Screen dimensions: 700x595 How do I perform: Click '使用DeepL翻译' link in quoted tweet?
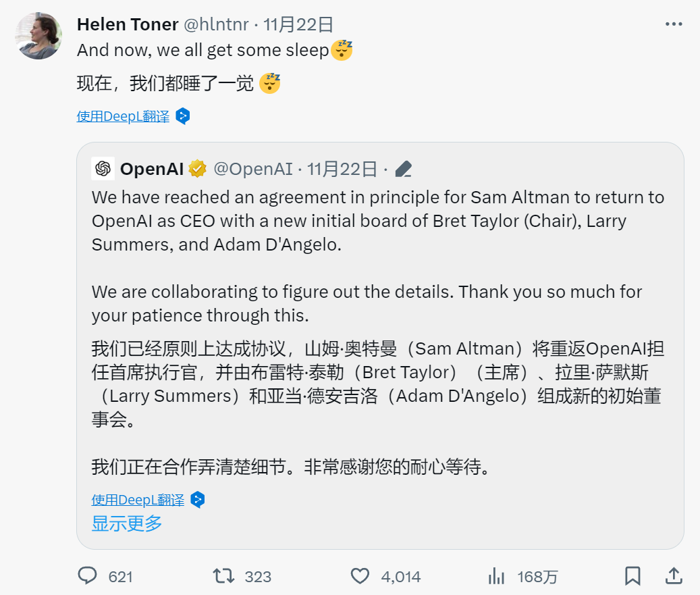(x=138, y=500)
